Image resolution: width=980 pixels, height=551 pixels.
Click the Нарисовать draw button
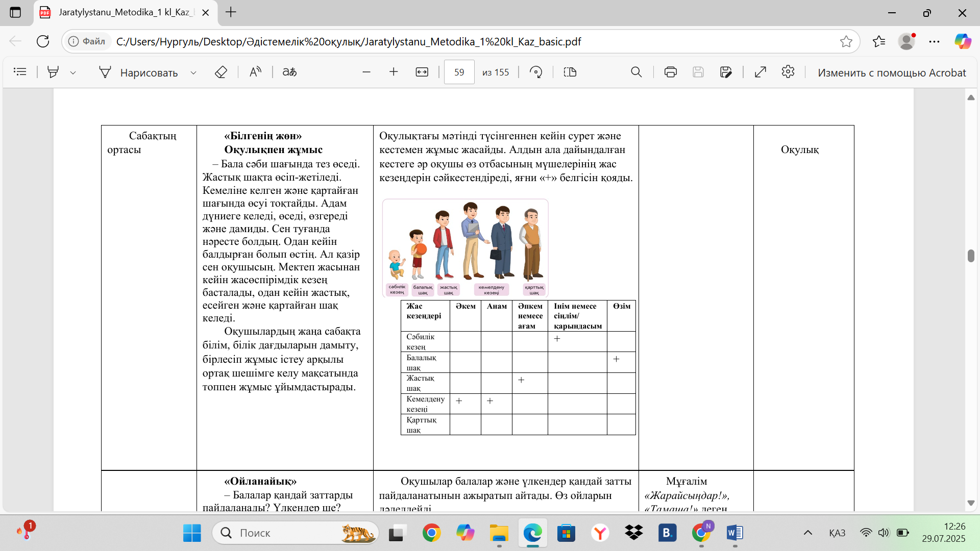138,72
